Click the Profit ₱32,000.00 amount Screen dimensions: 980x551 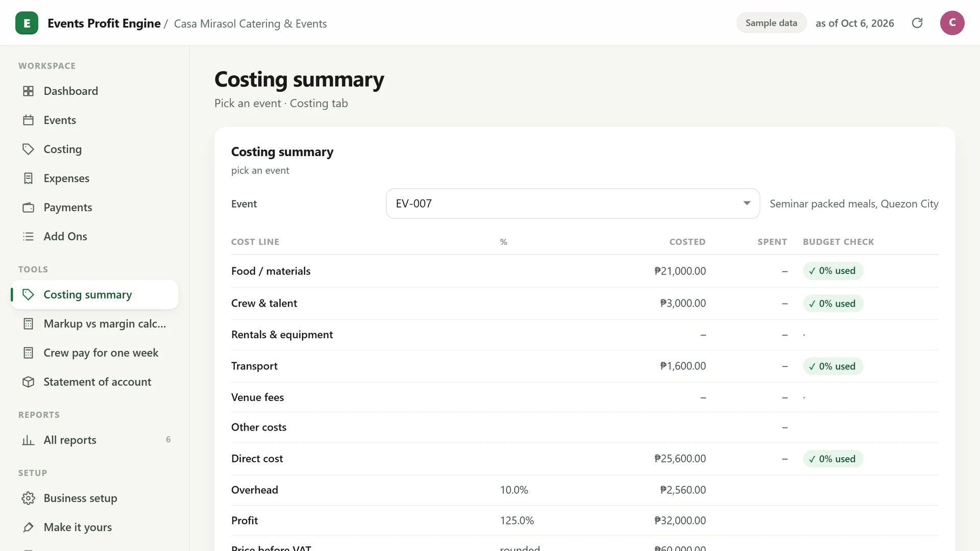680,520
